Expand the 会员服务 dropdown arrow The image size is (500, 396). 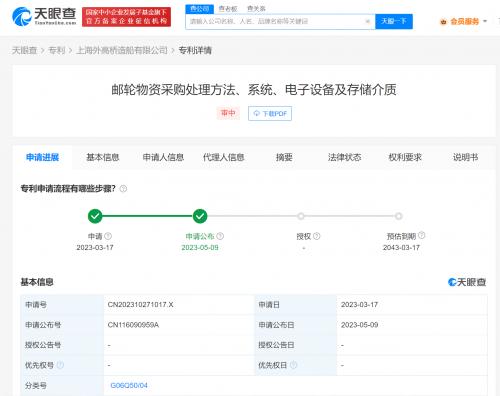click(x=485, y=21)
